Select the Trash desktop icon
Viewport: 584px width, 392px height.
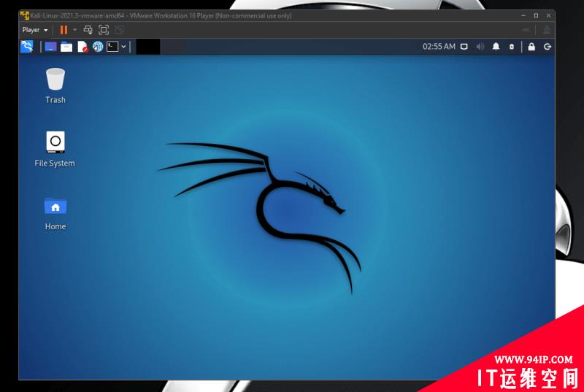55,85
